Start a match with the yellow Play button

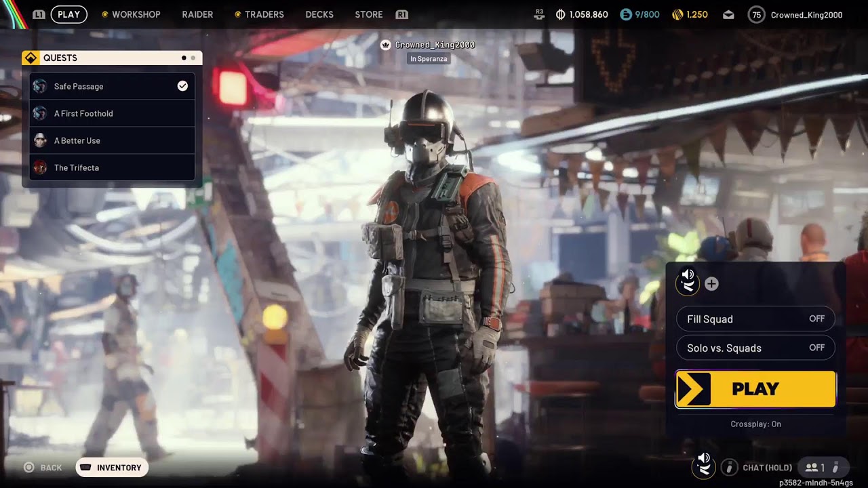coord(755,389)
